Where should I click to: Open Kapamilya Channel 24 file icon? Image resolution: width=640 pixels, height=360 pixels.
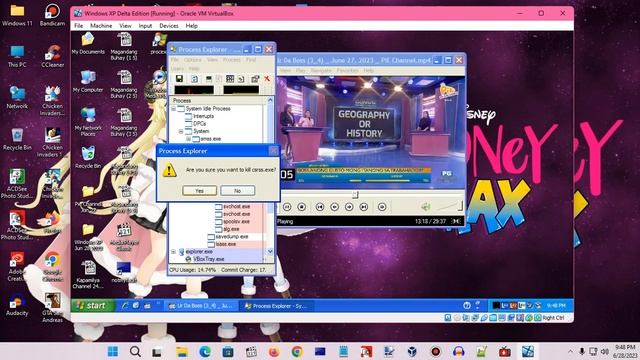click(88, 275)
